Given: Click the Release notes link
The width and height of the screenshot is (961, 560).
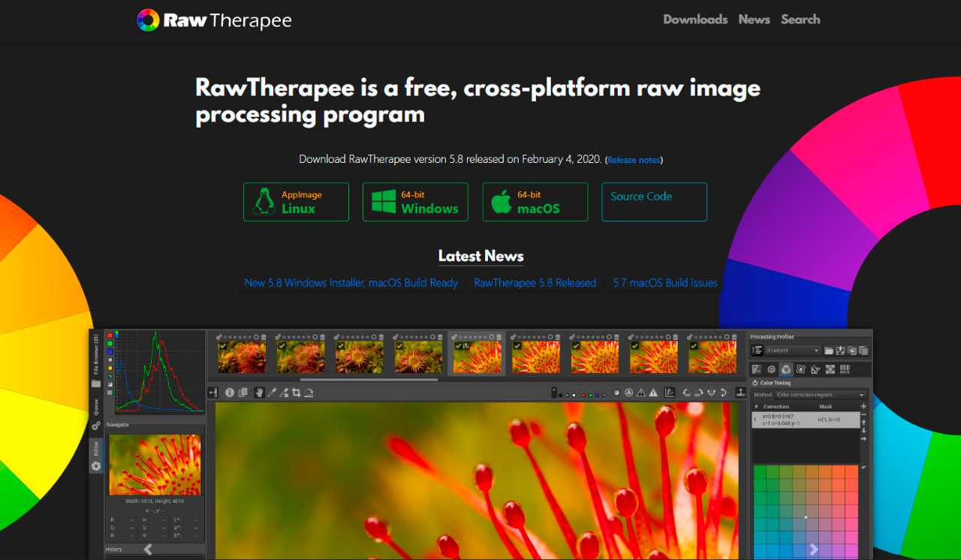Looking at the screenshot, I should [634, 160].
